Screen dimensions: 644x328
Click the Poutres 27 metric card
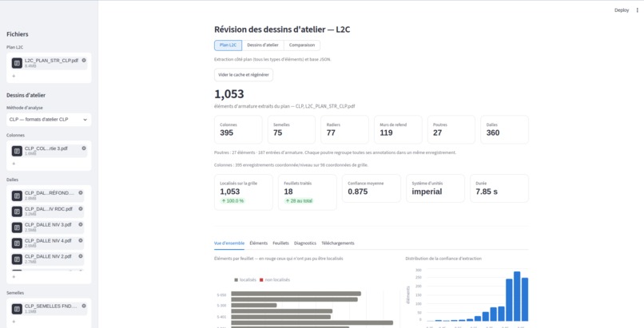tap(451, 129)
